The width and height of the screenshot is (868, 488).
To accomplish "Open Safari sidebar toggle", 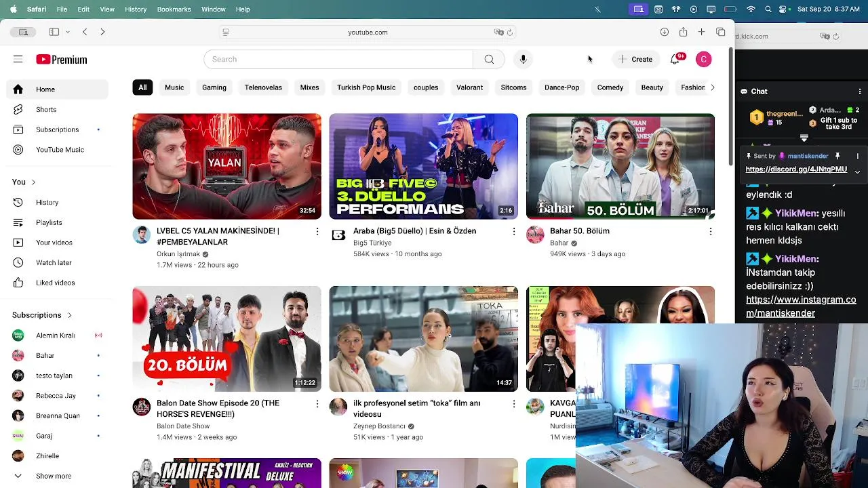I will click(x=54, y=32).
